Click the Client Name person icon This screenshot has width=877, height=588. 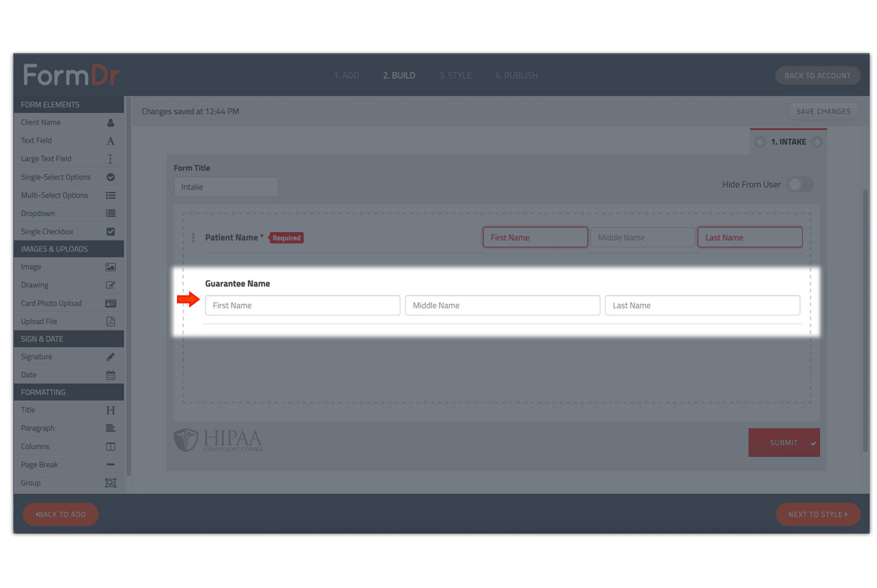pos(111,123)
